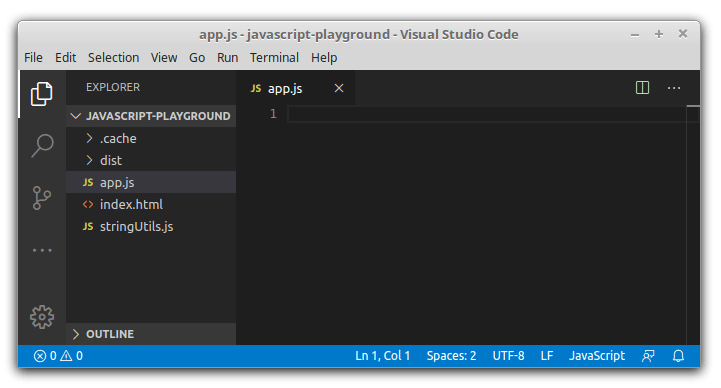Open the Source Control view icon
Image resolution: width=721 pixels, height=388 pixels.
click(x=41, y=198)
